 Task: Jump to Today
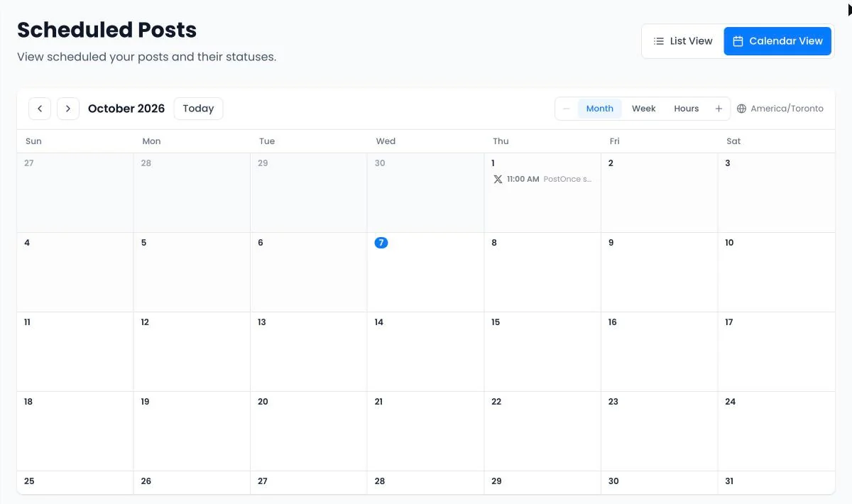[198, 109]
